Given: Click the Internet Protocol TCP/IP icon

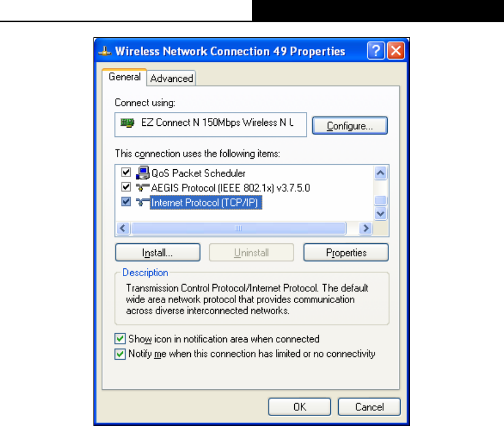Looking at the screenshot, I should [x=142, y=202].
